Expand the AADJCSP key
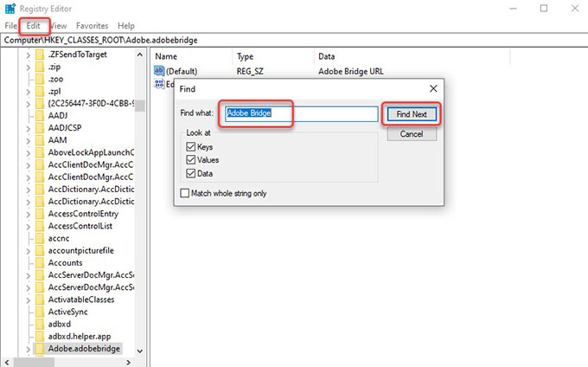 point(29,128)
